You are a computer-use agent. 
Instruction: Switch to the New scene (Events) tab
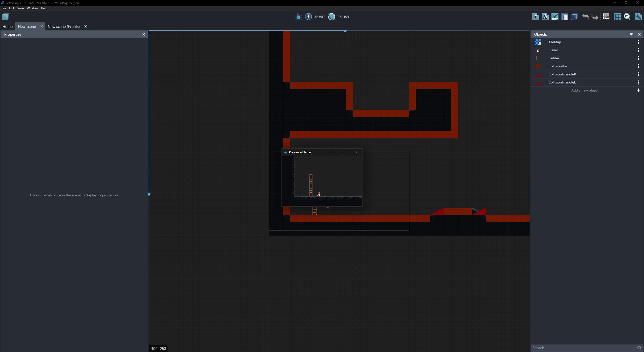[x=63, y=26]
